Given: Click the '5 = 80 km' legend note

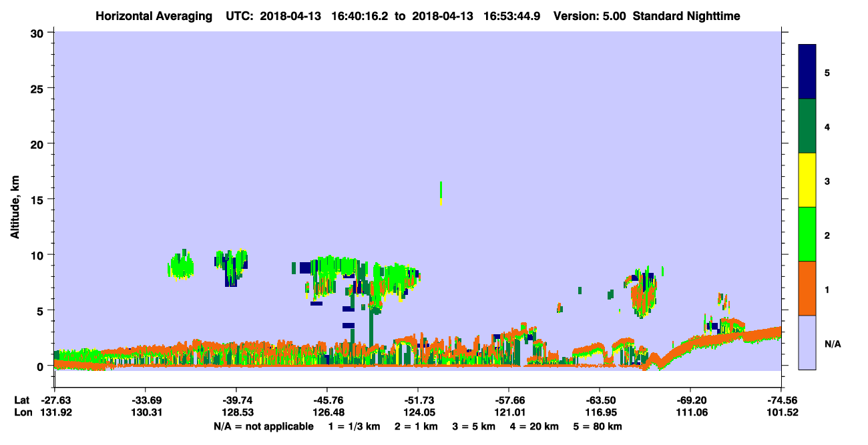Looking at the screenshot, I should click(598, 426).
